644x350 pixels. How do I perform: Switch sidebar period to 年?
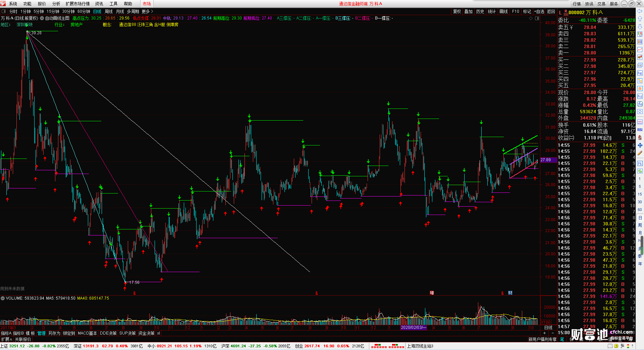coord(640,264)
